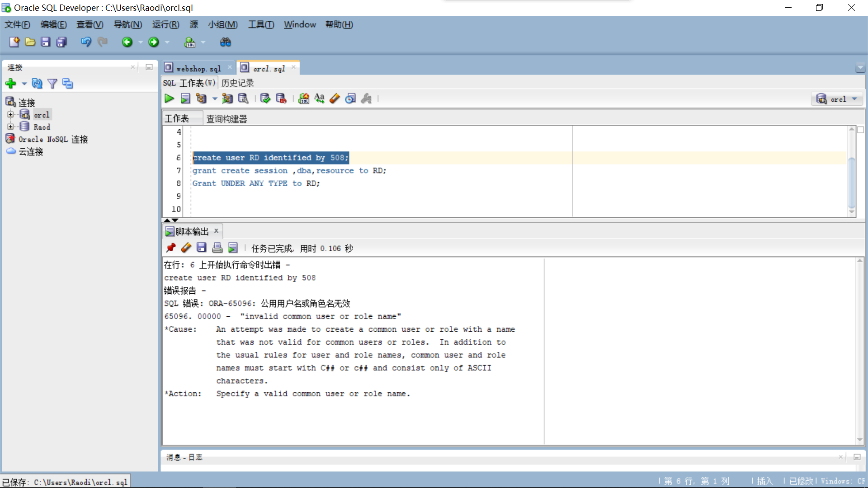
Task: Open the 工具(T) menu
Action: (x=261, y=24)
